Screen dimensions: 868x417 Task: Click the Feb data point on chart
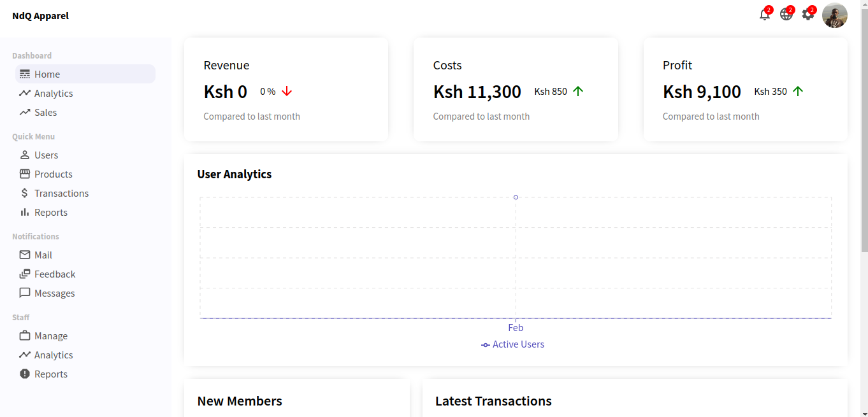(516, 197)
